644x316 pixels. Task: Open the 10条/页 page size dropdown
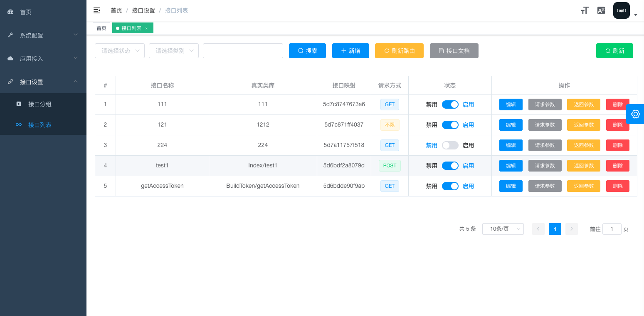(503, 229)
